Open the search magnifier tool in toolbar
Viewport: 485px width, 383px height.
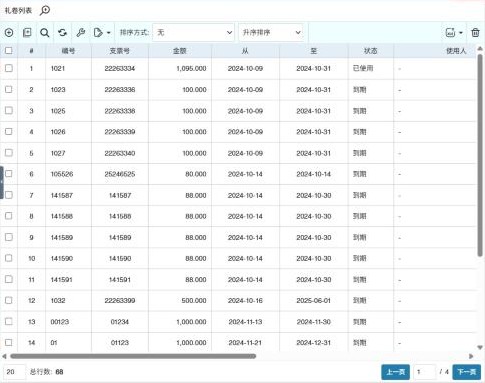click(x=45, y=32)
